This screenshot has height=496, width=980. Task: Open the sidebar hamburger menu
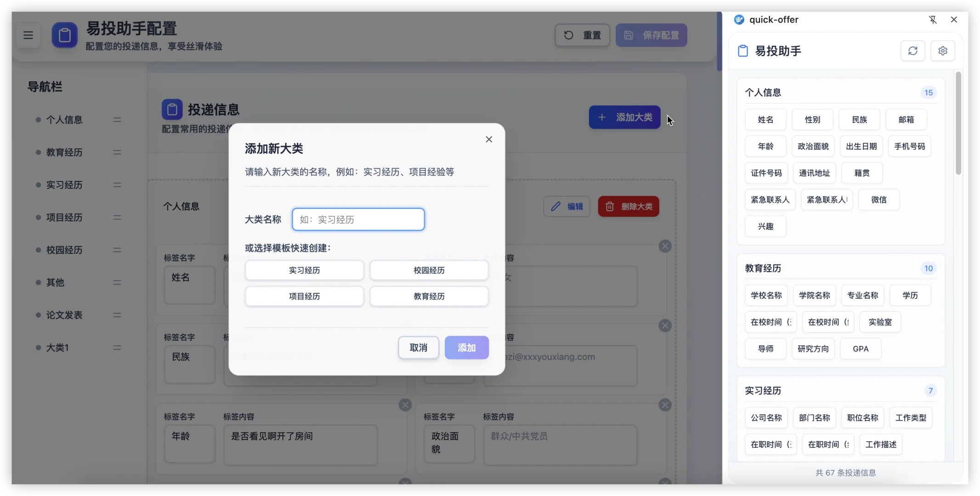[28, 35]
